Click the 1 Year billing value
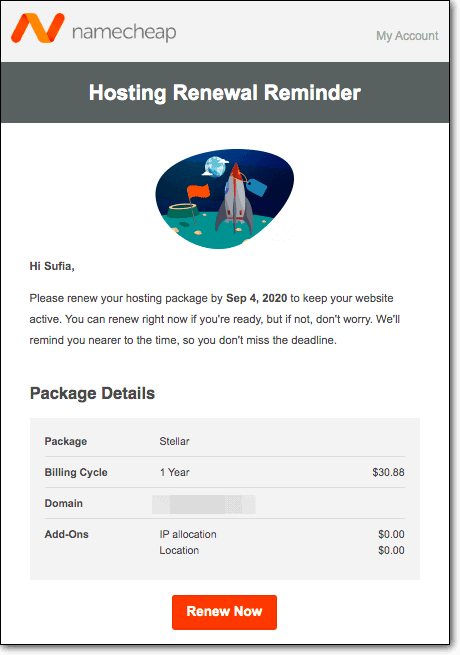Screen dimensions: 460x655 174,472
